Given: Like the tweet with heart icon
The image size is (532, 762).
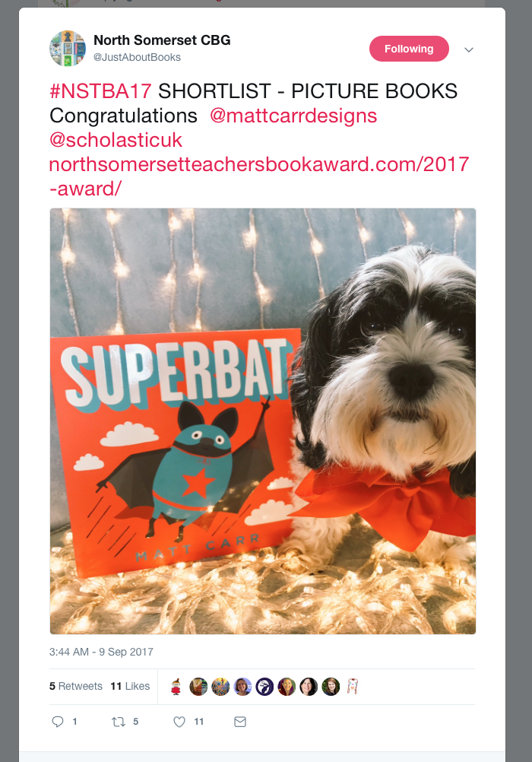Looking at the screenshot, I should (x=179, y=722).
